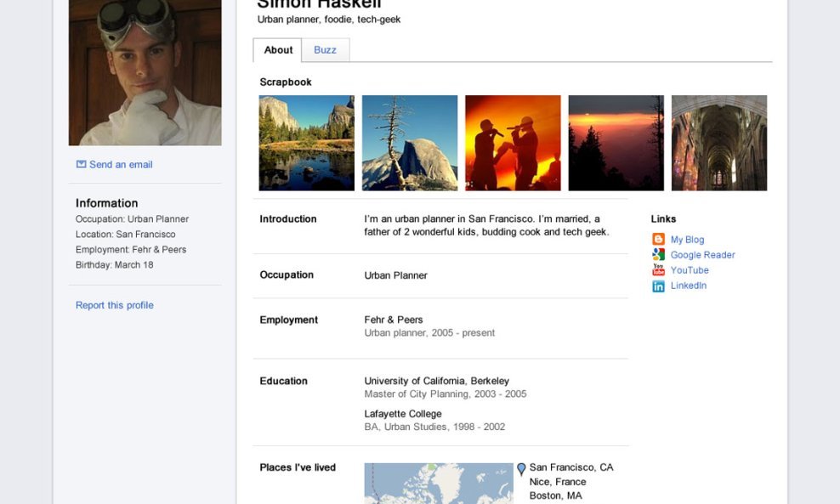The image size is (840, 504).
Task: Click the blue map pin beside San Francisco, CA
Action: pyautogui.click(x=521, y=469)
